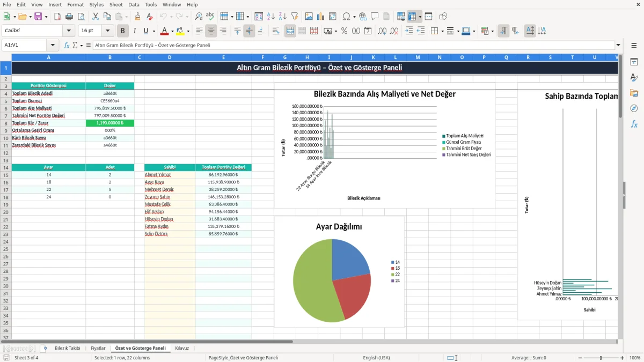Image resolution: width=644 pixels, height=362 pixels.
Task: Switch to Kılavuz sheet tab
Action: click(182, 348)
